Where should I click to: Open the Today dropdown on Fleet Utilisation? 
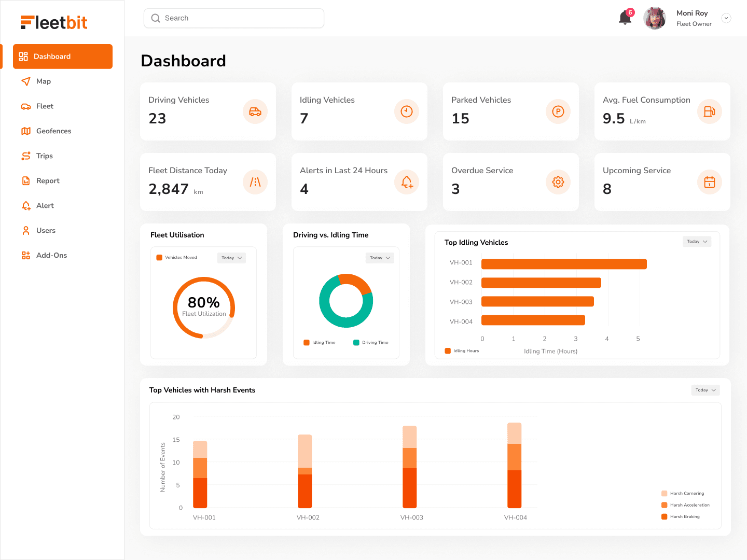click(231, 258)
